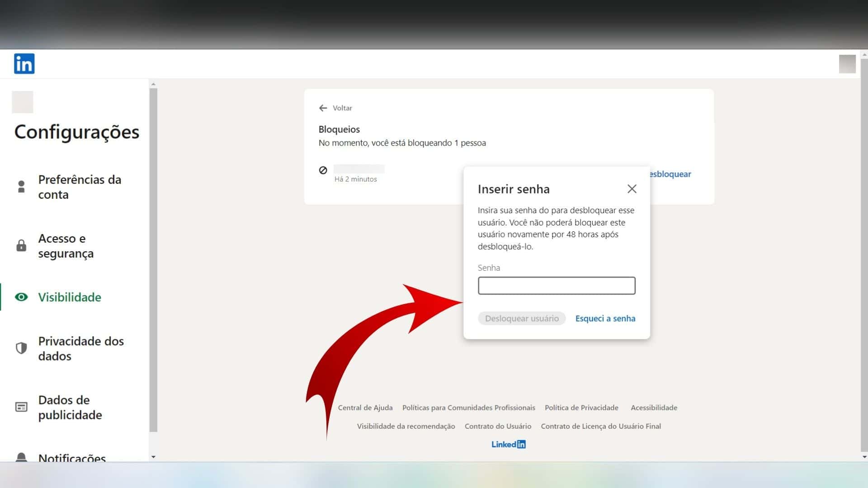
Task: Open Acessibilidade footer link
Action: [654, 408]
